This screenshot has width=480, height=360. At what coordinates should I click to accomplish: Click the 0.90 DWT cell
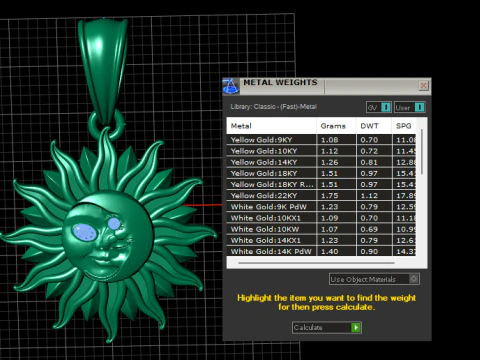coord(374,251)
